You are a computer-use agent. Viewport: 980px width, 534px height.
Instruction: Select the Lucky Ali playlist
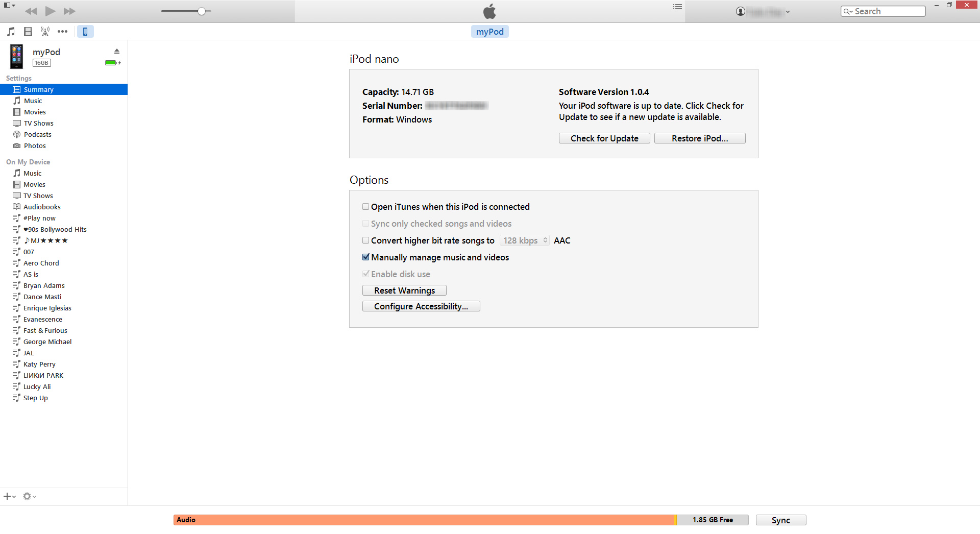click(x=64, y=386)
